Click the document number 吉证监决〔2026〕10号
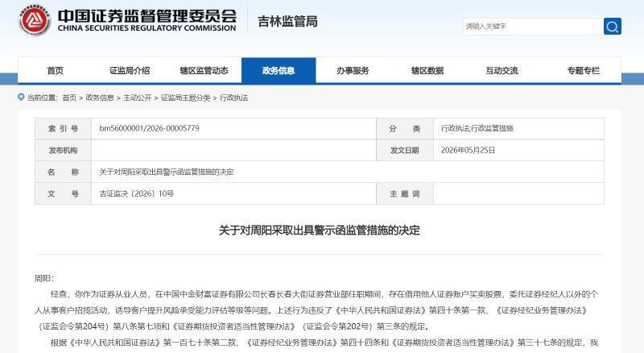The image size is (644, 353). tap(136, 193)
